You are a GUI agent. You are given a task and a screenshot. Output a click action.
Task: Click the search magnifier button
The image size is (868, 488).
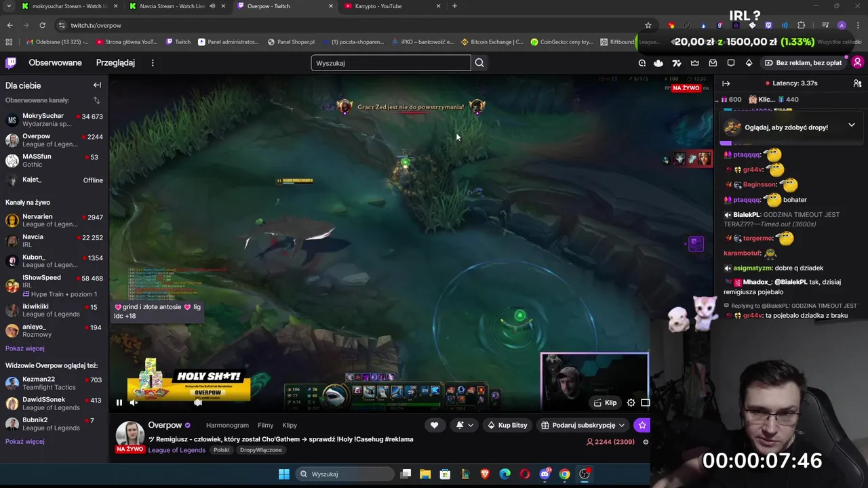[x=479, y=63]
